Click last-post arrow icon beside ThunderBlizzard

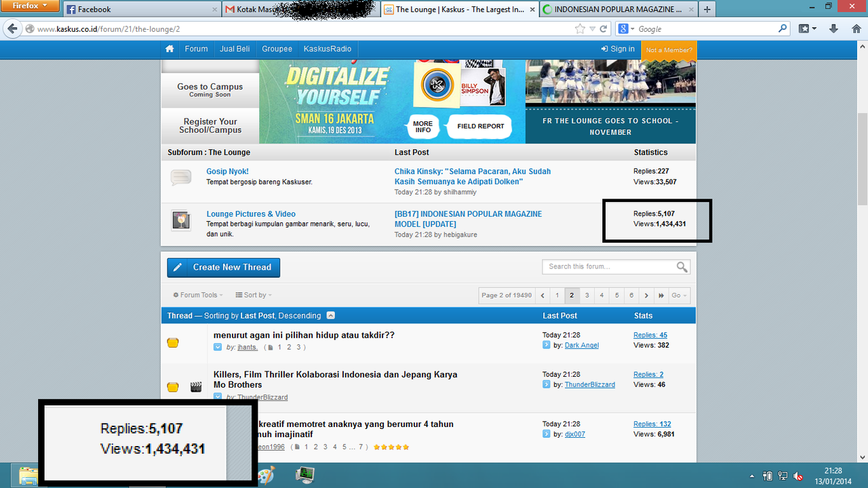coord(547,384)
